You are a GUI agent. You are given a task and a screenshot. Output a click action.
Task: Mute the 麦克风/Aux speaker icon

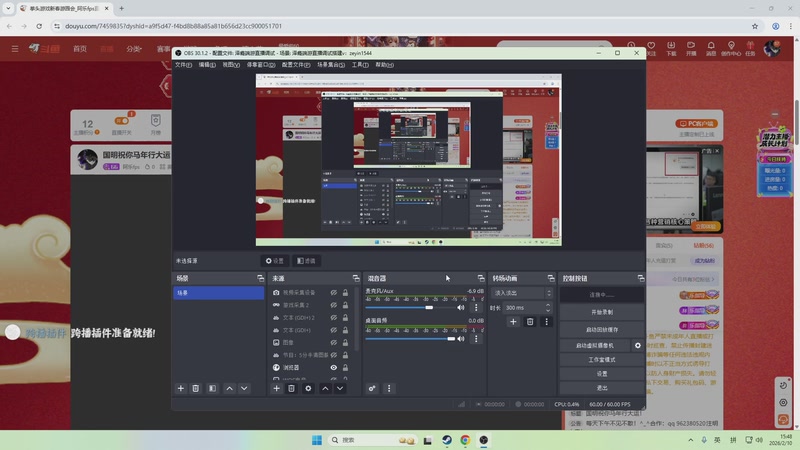[x=461, y=308]
